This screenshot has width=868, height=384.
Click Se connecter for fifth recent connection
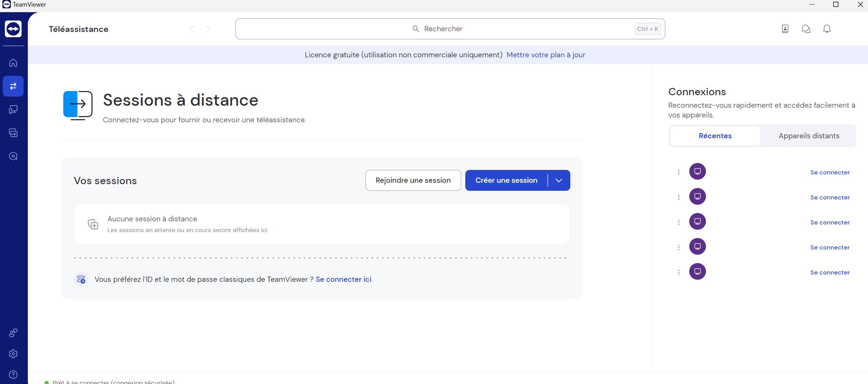830,272
